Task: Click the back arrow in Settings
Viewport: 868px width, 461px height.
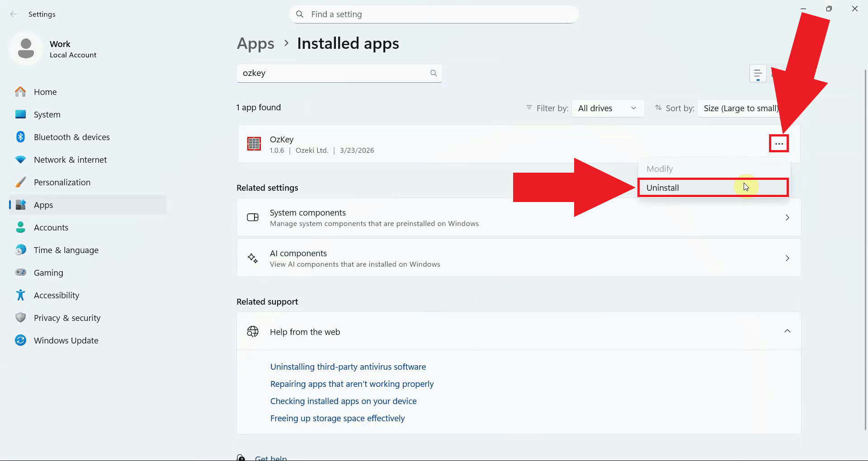Action: pyautogui.click(x=14, y=14)
